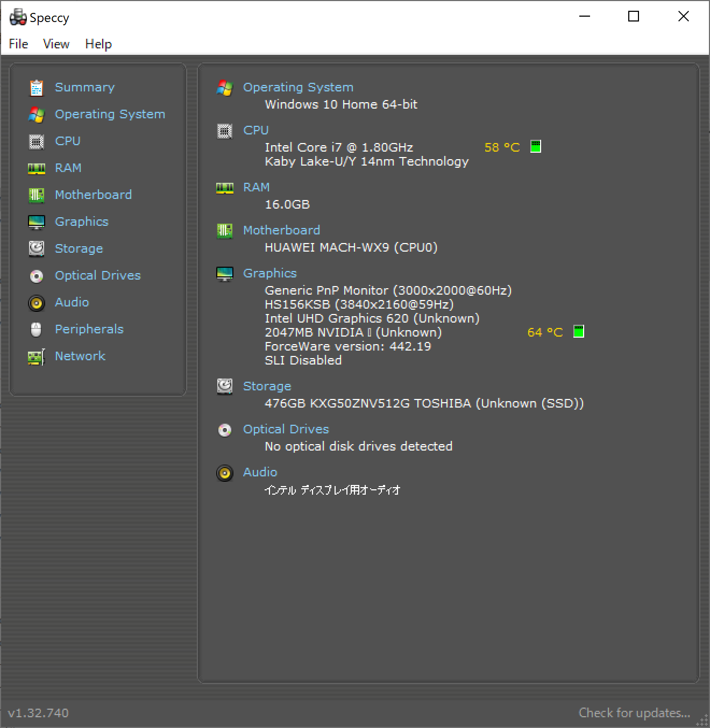Click the GPU temperature 64 °C reading
The image size is (710, 728).
point(545,332)
